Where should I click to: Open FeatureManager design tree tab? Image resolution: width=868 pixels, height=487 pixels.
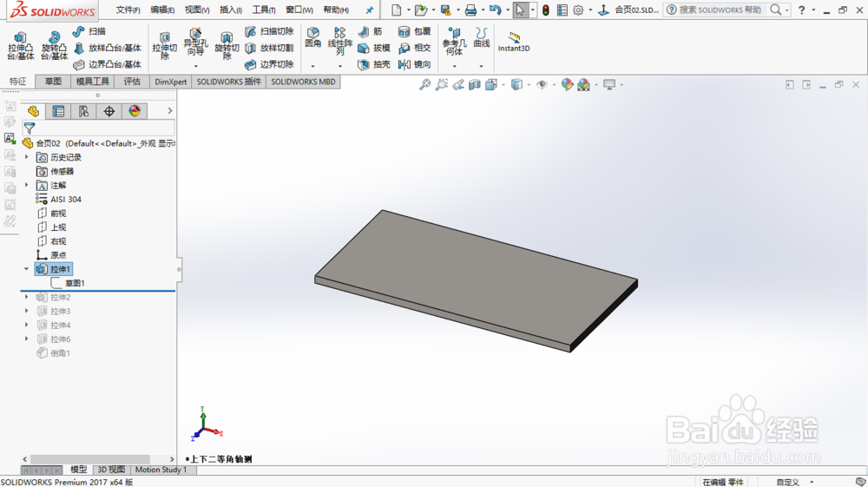pos(33,111)
